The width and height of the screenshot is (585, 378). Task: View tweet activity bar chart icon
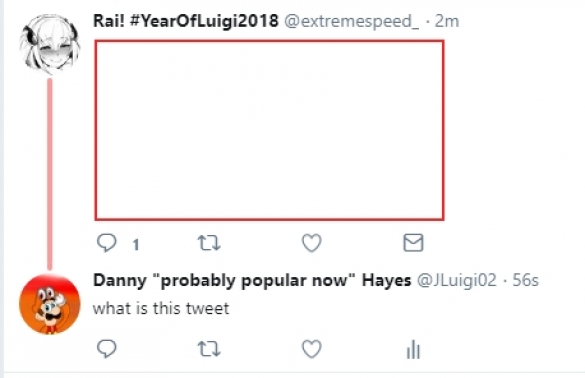(413, 349)
